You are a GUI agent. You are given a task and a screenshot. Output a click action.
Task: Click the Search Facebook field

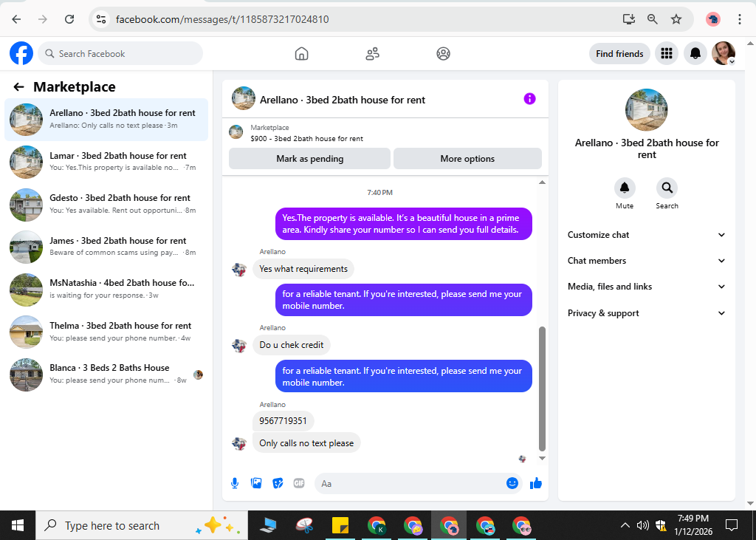[120, 54]
